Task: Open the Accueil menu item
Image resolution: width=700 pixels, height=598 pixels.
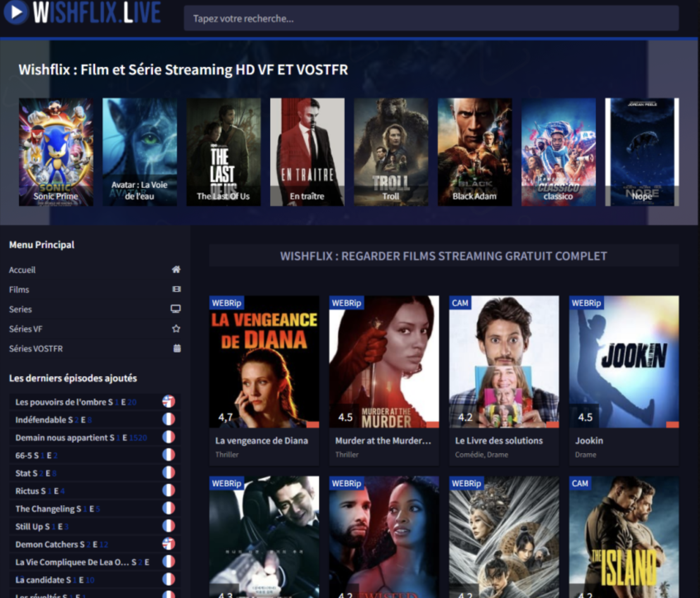Action: tap(22, 270)
